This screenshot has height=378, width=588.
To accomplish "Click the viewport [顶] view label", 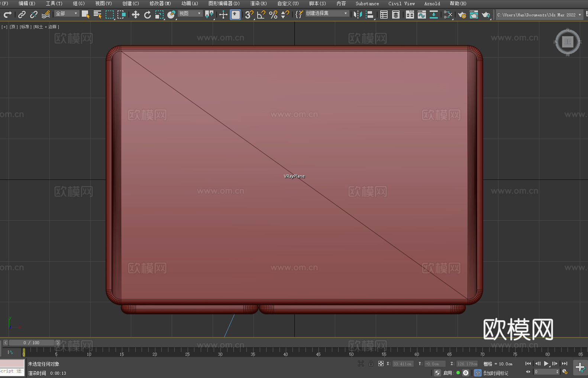I will tap(14, 27).
